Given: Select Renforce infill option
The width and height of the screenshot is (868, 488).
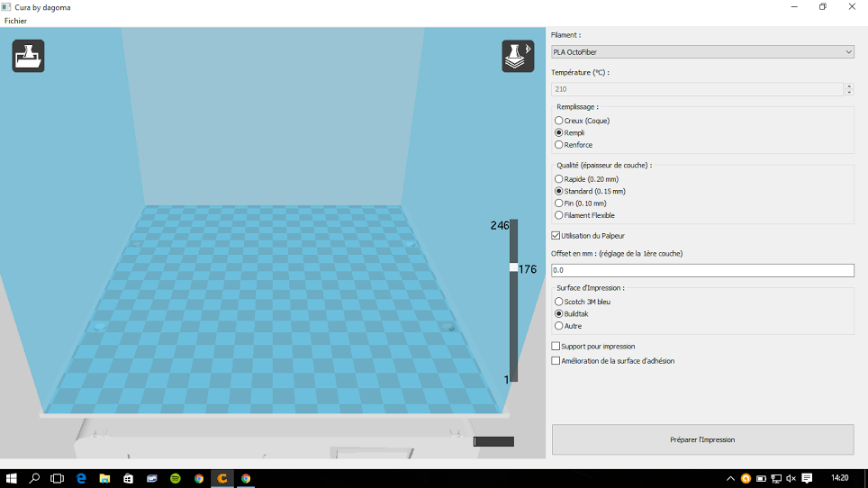Looking at the screenshot, I should pyautogui.click(x=574, y=145).
